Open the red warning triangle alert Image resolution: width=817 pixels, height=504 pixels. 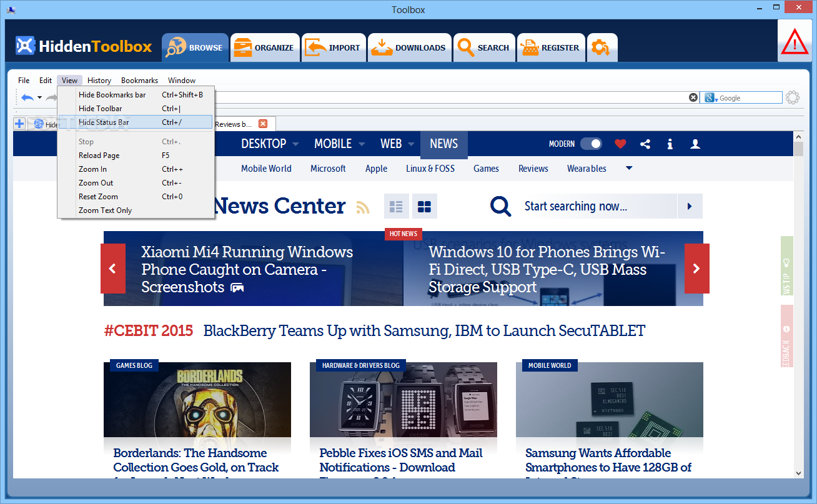pos(795,42)
